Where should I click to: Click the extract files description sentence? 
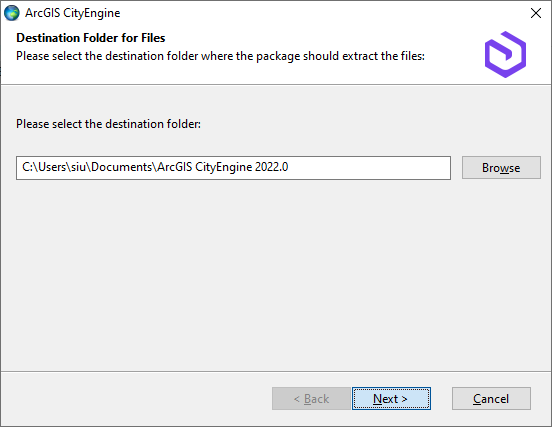[220, 56]
